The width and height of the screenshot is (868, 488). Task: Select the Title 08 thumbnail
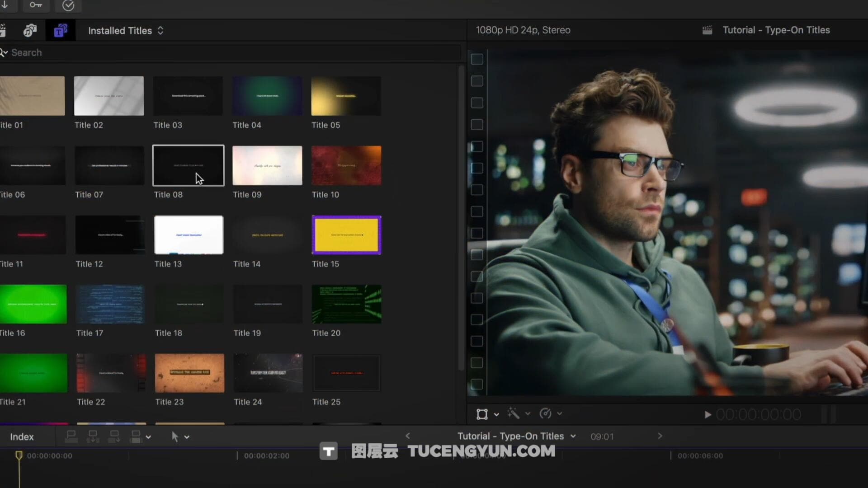click(x=189, y=165)
